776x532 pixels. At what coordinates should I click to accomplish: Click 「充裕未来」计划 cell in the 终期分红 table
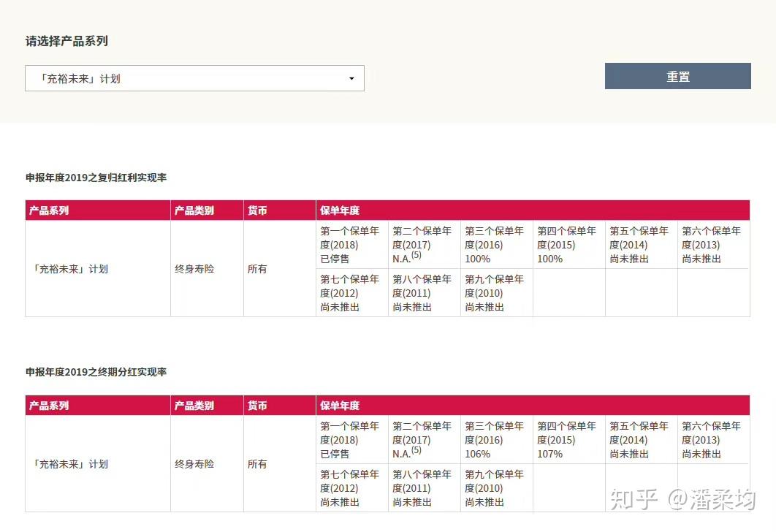pyautogui.click(x=98, y=464)
